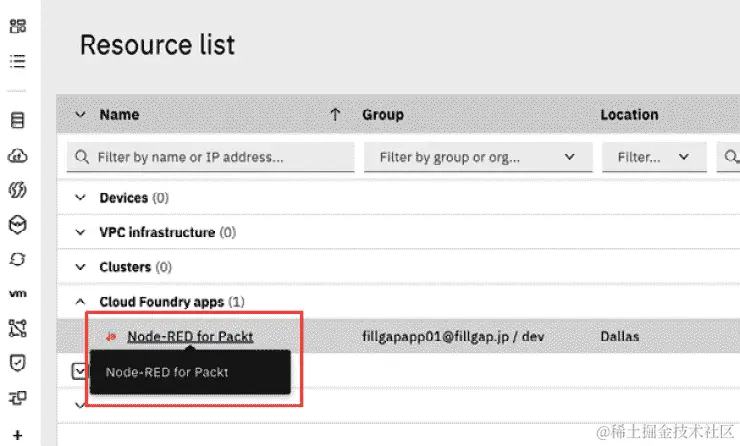Screen dimensions: 740x446
Task: Click the Filter by name or IP address field
Action: point(210,157)
